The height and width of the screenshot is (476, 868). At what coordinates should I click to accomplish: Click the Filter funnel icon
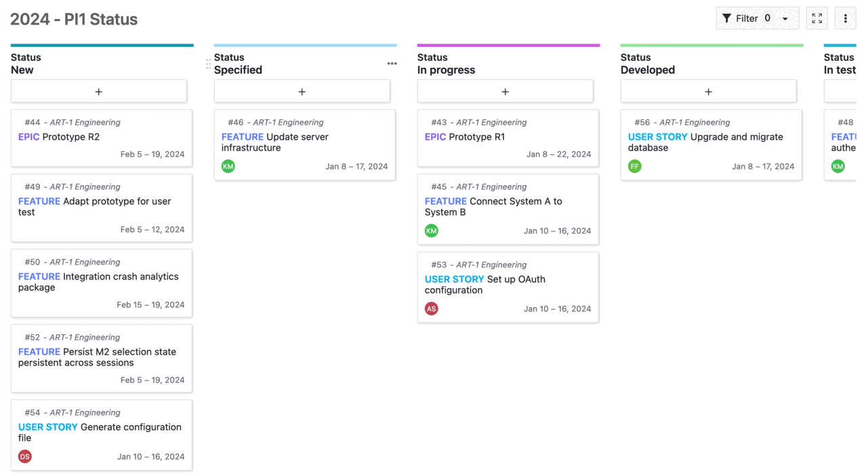(x=728, y=18)
